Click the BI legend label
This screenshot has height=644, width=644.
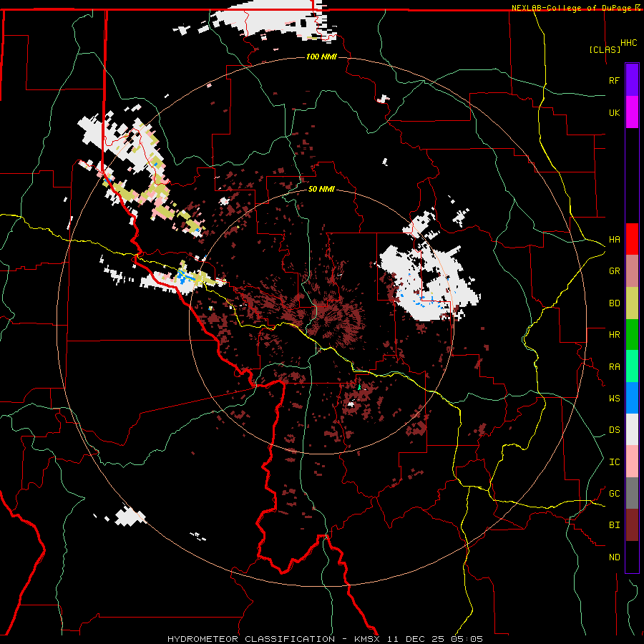coord(614,525)
